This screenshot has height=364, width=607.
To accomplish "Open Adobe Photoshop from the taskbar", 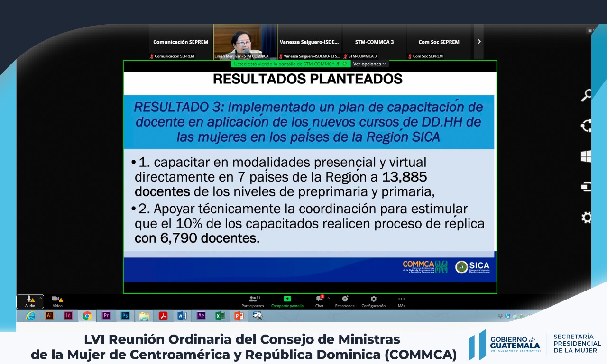I will pos(125,316).
